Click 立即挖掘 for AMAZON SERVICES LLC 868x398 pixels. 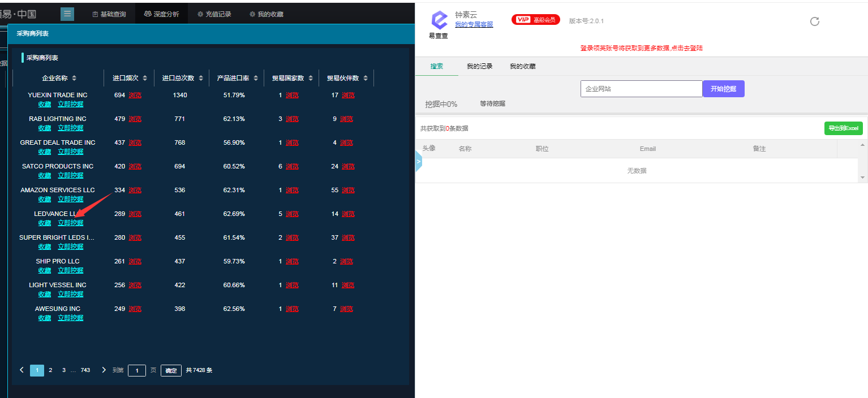71,199
